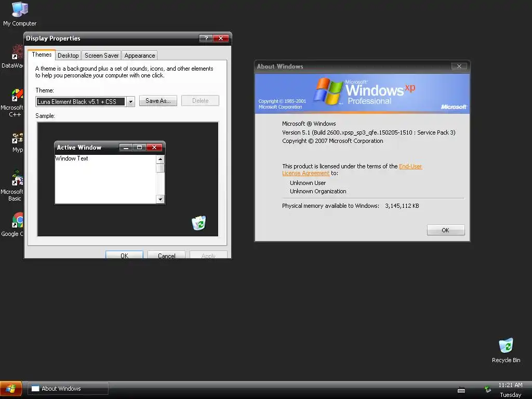
Task: Click the network tray icon
Action: [x=488, y=389]
